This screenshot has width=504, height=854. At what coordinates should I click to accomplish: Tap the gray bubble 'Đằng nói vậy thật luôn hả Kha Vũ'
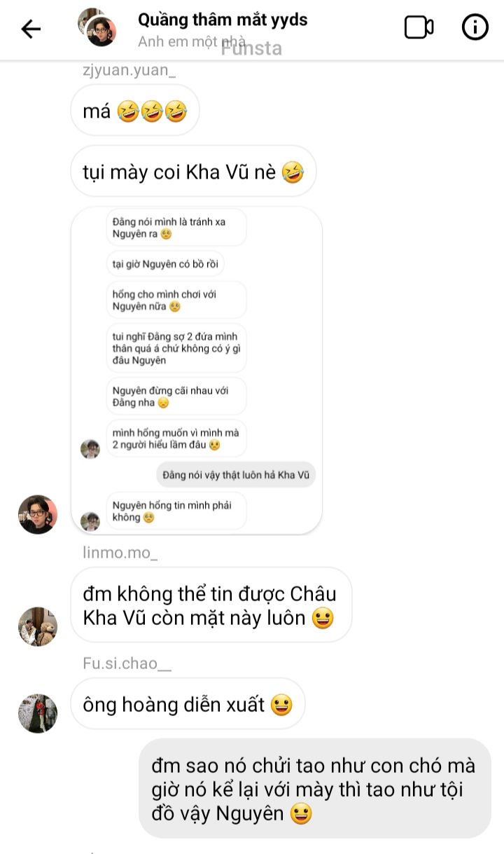pos(236,475)
